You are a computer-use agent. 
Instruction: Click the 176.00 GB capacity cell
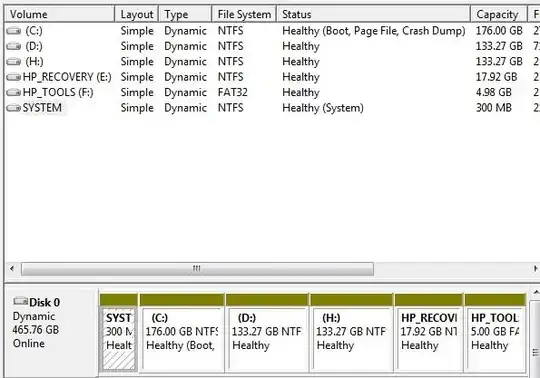click(x=499, y=31)
